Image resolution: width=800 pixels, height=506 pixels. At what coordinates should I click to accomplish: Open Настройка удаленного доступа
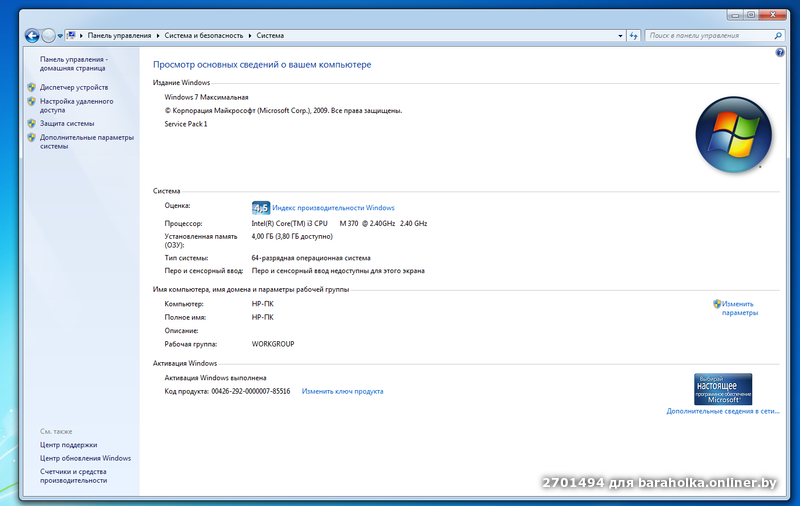[77, 106]
